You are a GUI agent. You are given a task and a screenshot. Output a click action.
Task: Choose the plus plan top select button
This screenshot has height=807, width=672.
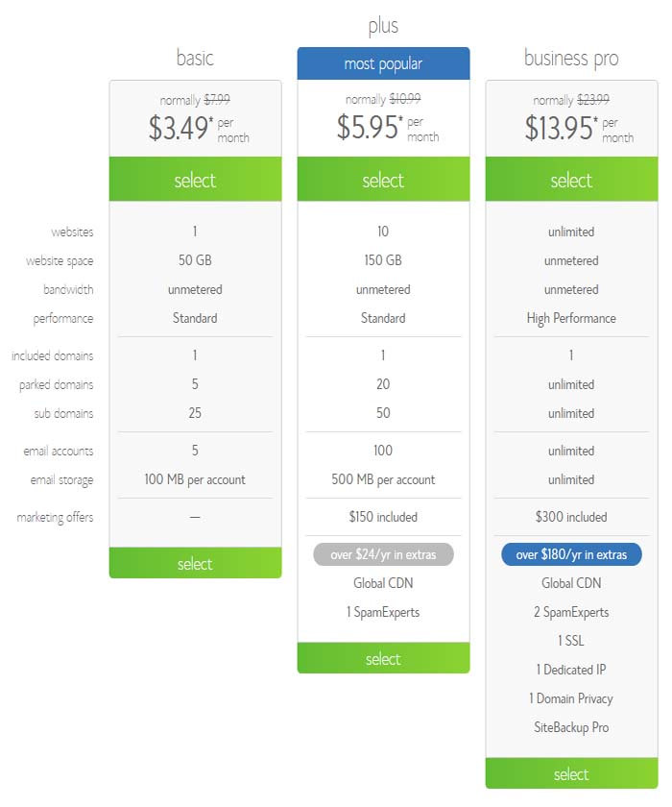383,179
